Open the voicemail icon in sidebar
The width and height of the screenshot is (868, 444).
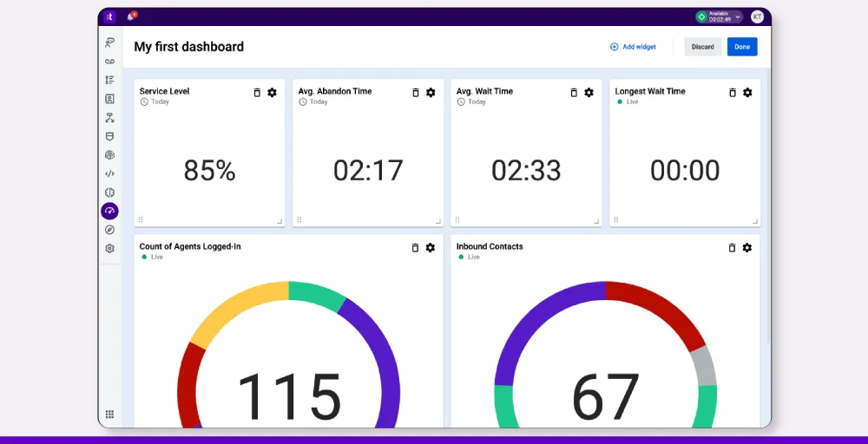click(109, 62)
